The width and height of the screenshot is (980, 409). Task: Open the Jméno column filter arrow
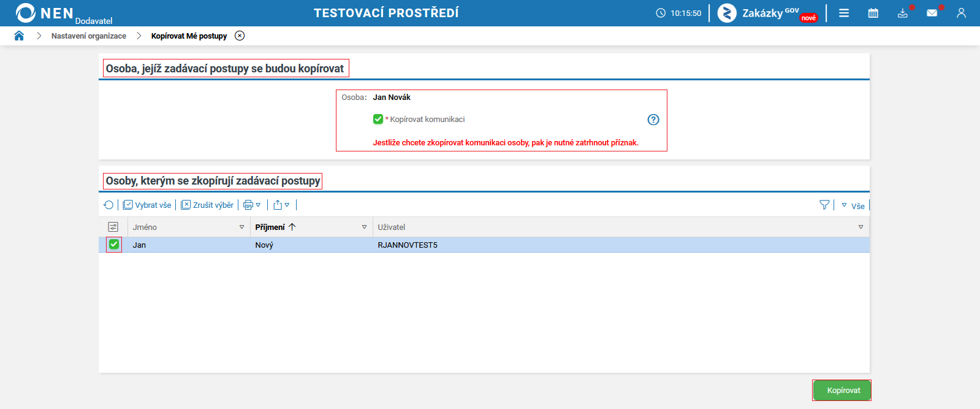pos(241,227)
